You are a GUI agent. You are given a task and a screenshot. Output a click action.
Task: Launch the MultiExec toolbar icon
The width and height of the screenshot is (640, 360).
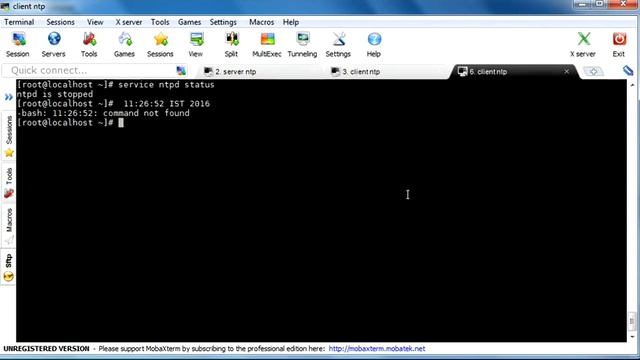267,44
